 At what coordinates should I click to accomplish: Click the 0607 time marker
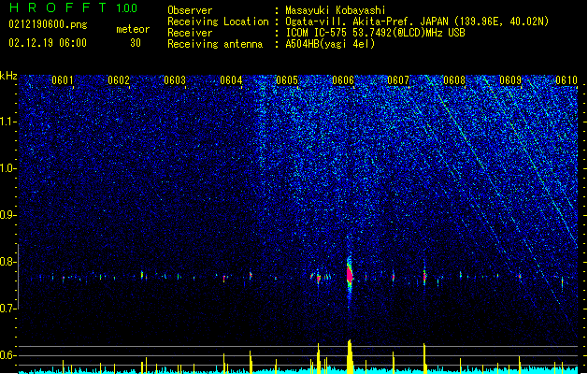pyautogui.click(x=398, y=80)
